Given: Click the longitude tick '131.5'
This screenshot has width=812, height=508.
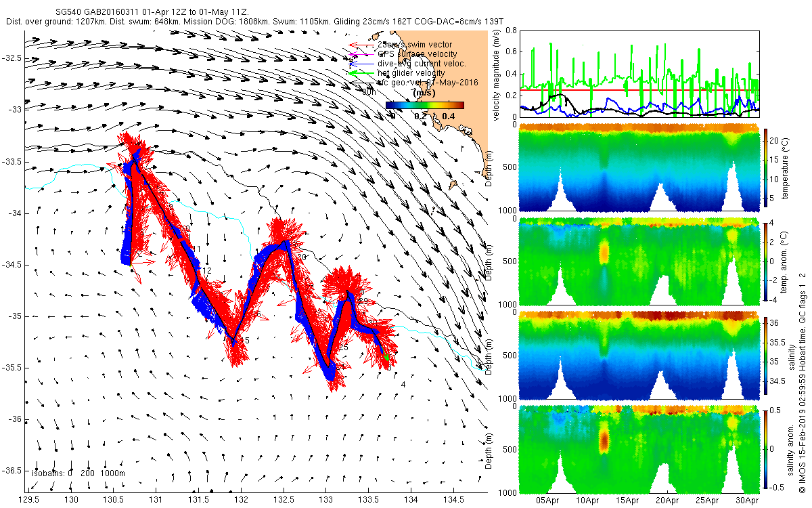Looking at the screenshot, I should (199, 499).
